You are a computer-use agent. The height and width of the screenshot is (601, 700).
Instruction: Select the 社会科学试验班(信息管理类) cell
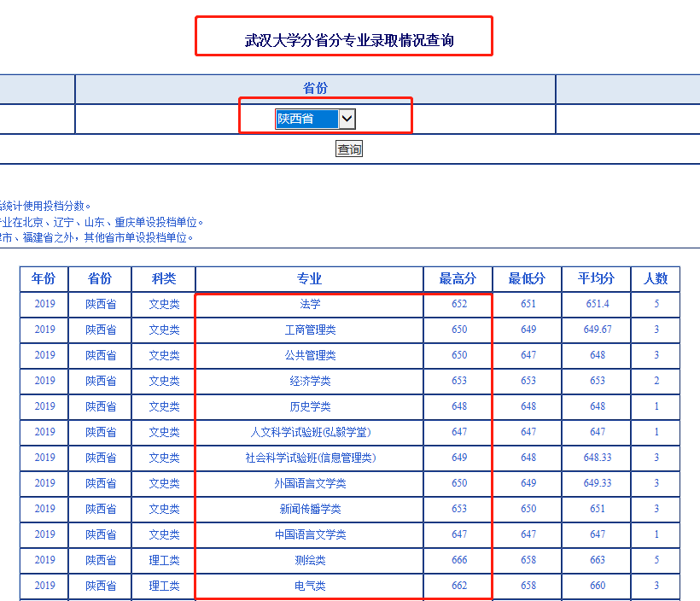[x=310, y=458]
